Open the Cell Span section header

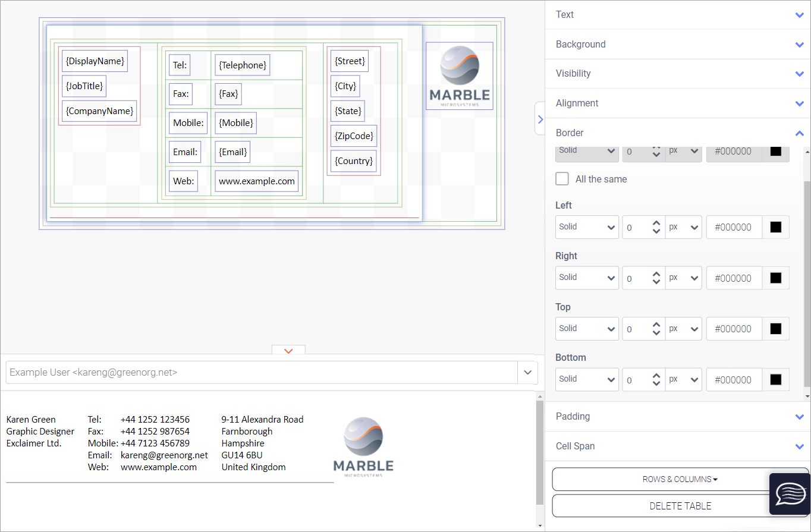point(678,446)
